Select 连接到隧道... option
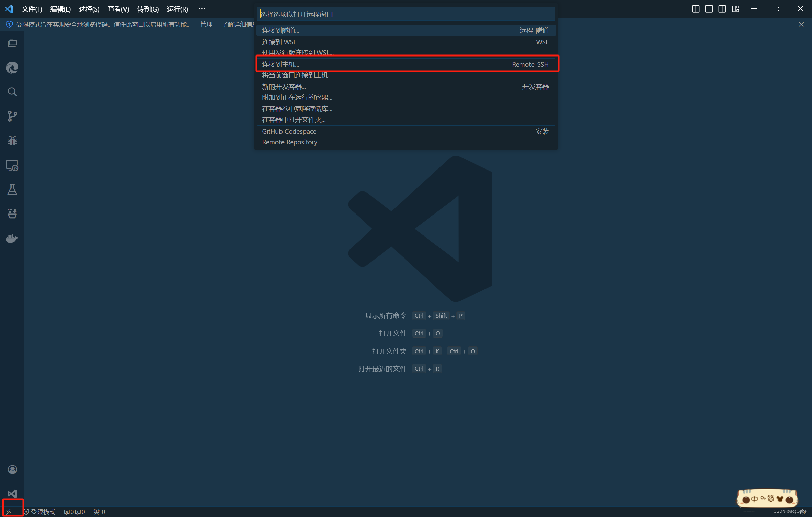The height and width of the screenshot is (517, 812). click(406, 30)
